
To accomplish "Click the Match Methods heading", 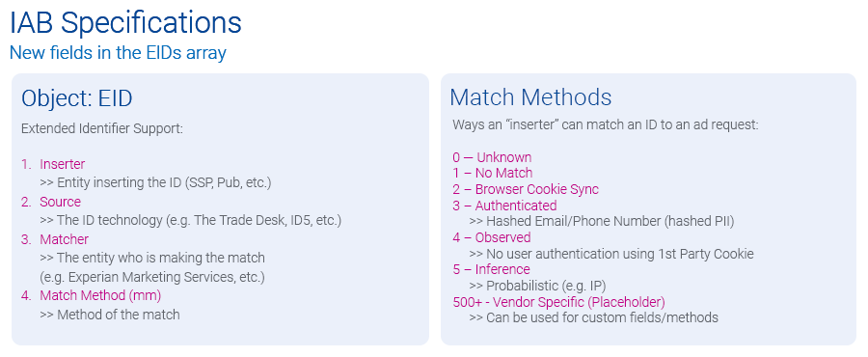I will [x=530, y=96].
